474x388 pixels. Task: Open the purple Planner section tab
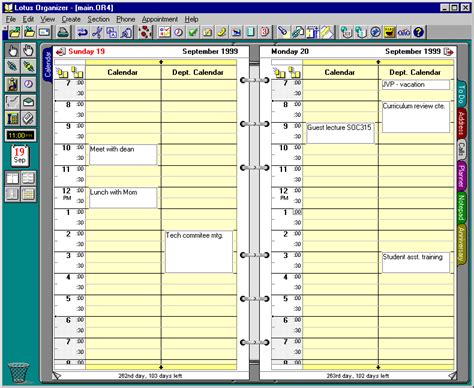pos(461,176)
